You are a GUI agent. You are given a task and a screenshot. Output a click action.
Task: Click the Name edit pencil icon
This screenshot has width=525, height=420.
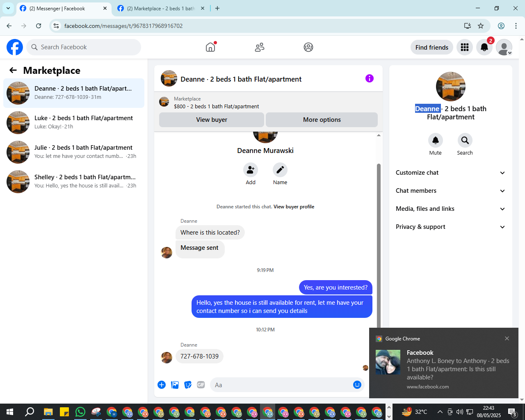tap(280, 170)
